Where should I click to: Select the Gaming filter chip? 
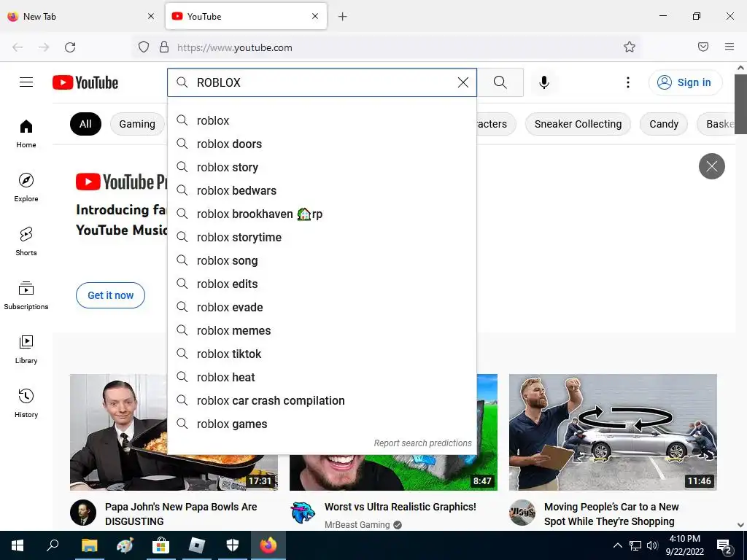point(137,124)
